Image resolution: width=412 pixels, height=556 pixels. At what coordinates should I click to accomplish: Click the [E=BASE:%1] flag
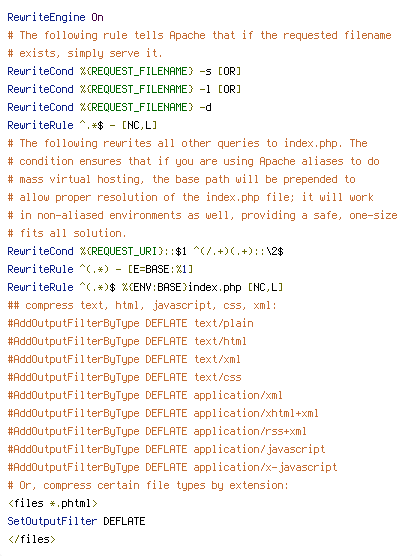pos(160,269)
